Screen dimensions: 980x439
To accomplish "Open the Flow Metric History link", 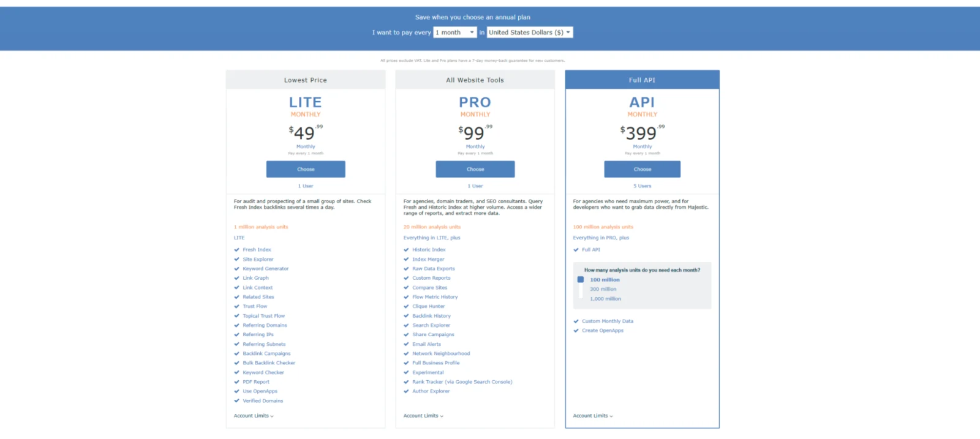I will tap(435, 297).
